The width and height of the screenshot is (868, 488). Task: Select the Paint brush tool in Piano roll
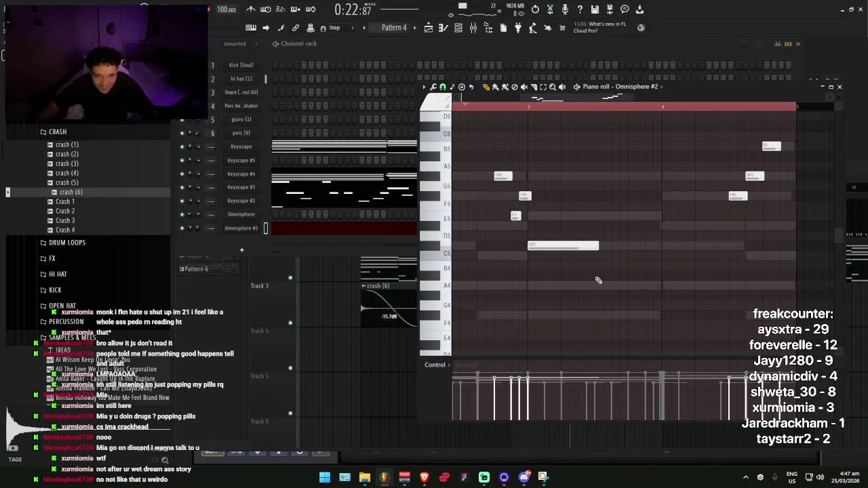pyautogui.click(x=495, y=87)
